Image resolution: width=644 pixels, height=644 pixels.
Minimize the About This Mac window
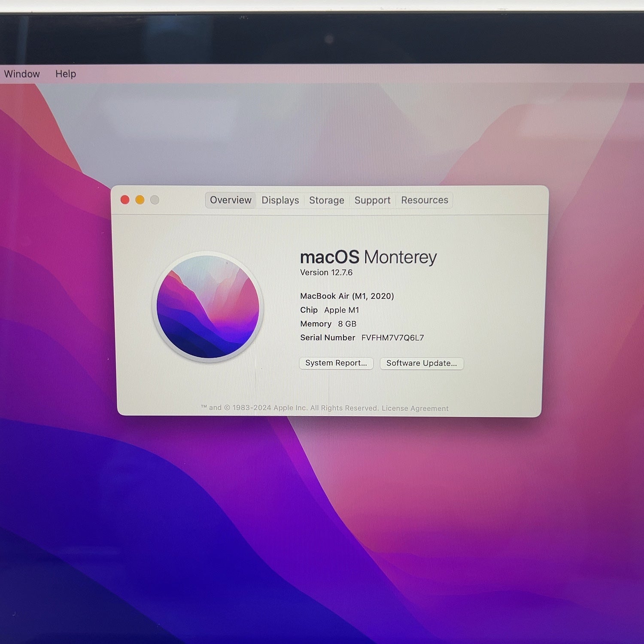[140, 200]
